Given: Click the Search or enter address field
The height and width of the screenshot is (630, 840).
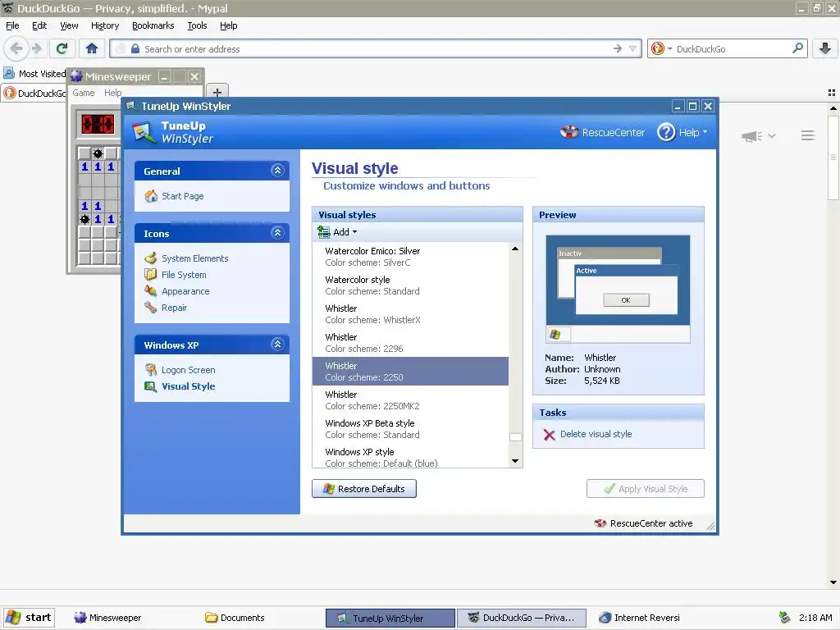Looking at the screenshot, I should click(x=375, y=48).
